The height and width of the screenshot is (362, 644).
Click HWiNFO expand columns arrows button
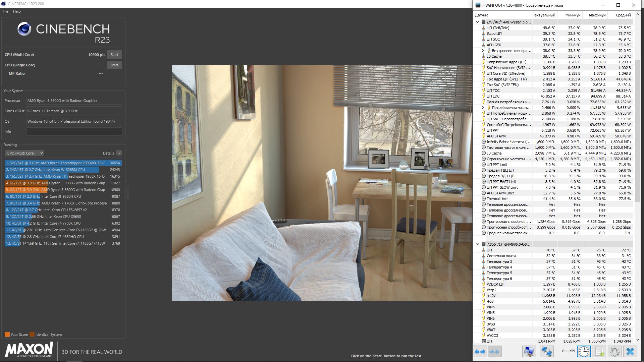click(x=480, y=352)
